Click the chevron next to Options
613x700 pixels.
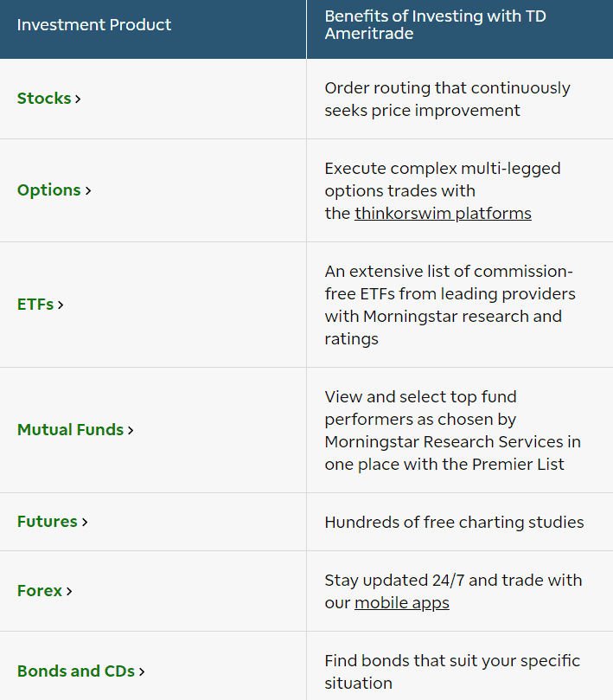tap(88, 190)
